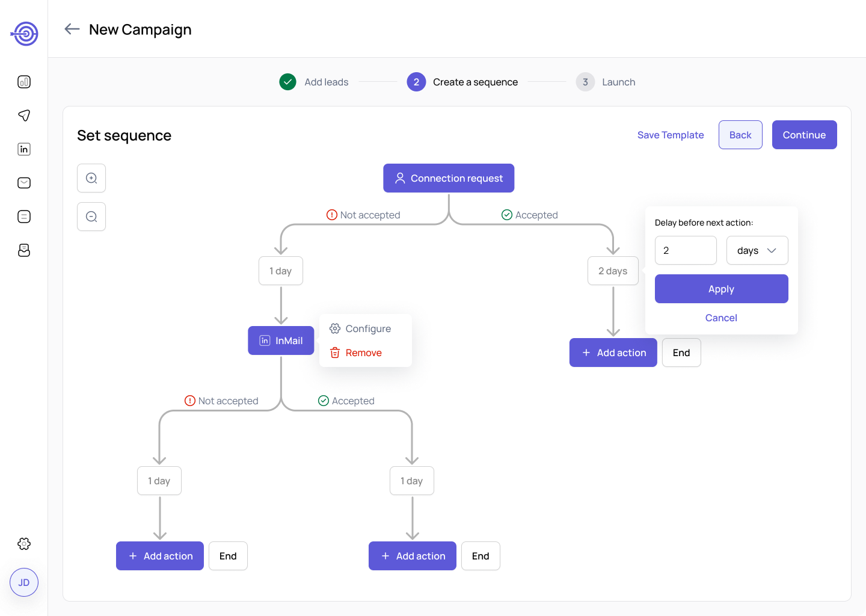This screenshot has height=616, width=866.
Task: Click the back arrow beside New Campaign
Action: [72, 29]
